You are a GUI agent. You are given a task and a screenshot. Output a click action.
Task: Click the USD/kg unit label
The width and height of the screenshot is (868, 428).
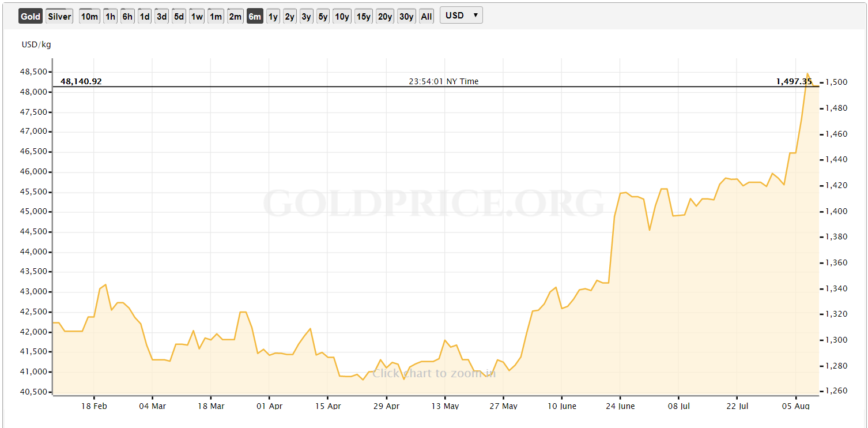[36, 44]
